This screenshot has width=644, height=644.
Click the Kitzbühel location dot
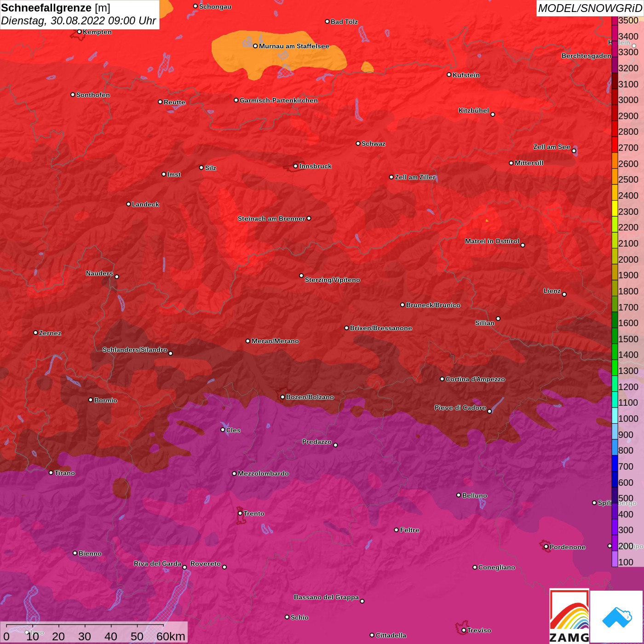tap(493, 115)
